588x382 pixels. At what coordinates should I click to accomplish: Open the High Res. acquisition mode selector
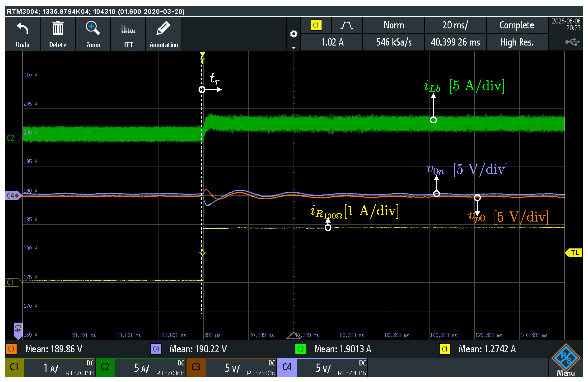tap(517, 42)
